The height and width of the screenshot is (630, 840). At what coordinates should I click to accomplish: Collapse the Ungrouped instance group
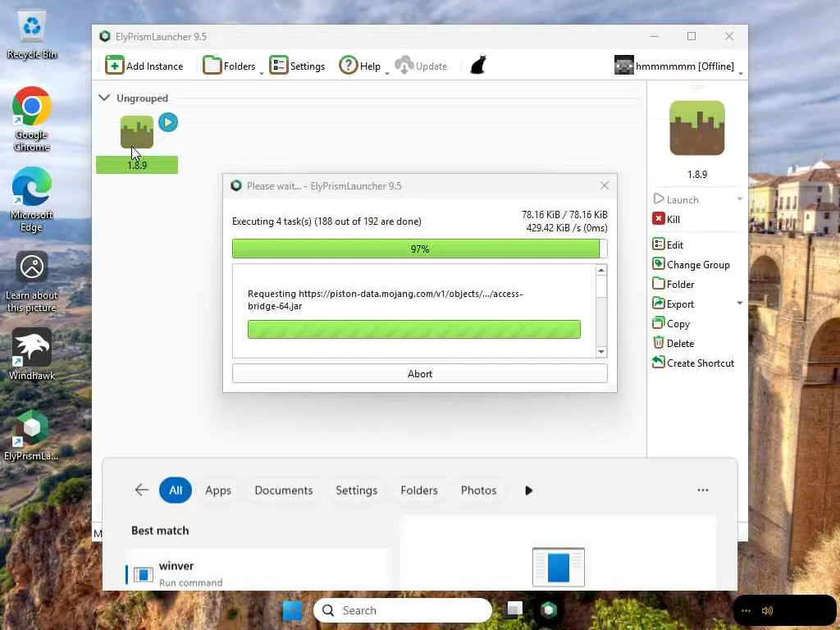click(x=104, y=98)
